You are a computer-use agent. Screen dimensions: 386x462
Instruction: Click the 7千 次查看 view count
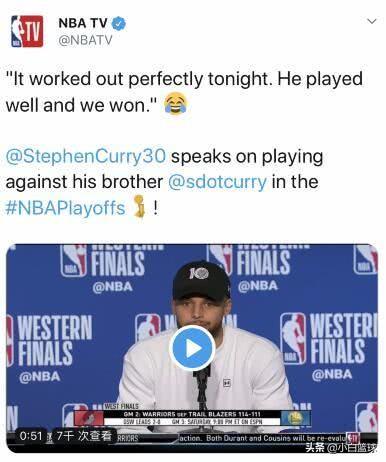click(x=84, y=436)
